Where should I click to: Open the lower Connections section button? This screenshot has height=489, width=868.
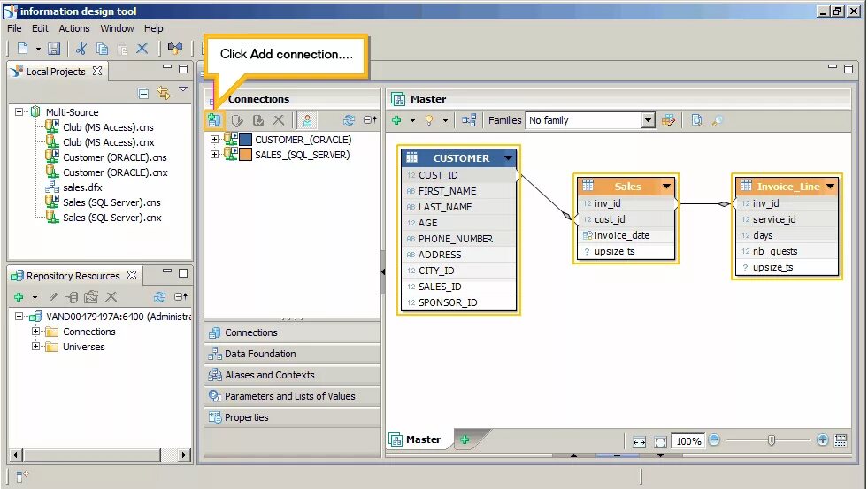[x=292, y=332]
